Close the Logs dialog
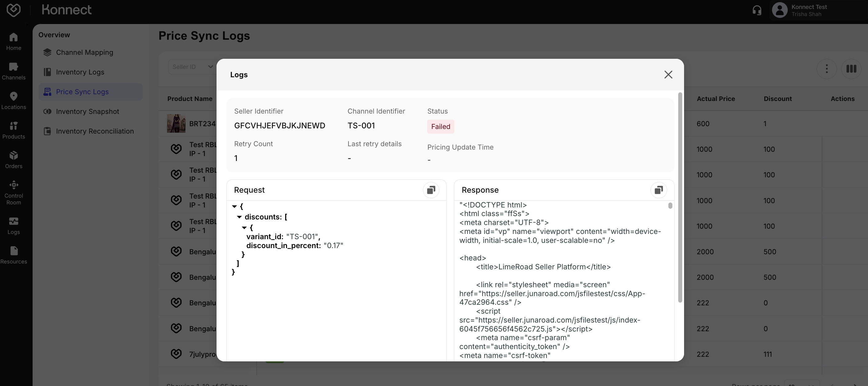868x386 pixels. (668, 74)
